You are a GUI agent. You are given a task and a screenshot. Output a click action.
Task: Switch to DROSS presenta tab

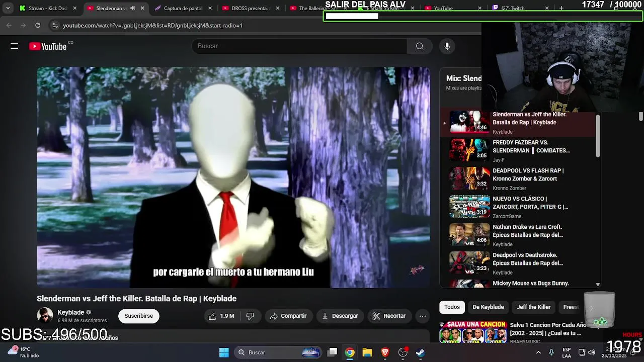[x=250, y=8]
